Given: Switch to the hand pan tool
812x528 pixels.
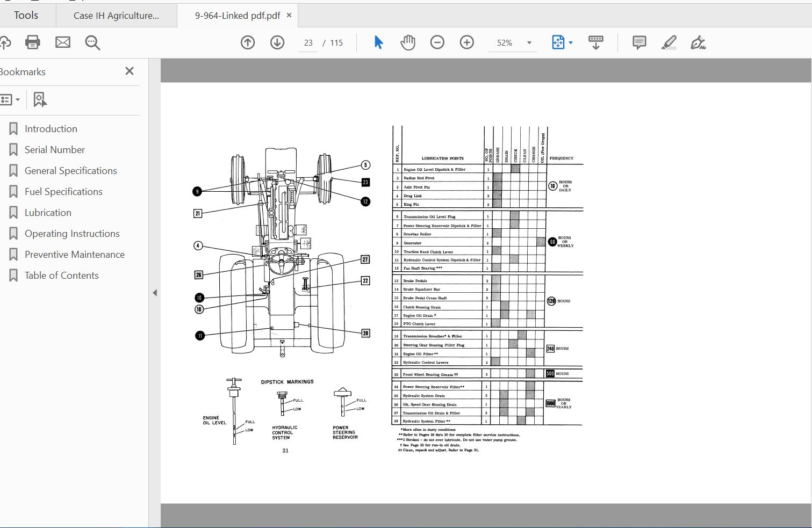Looking at the screenshot, I should (x=408, y=42).
